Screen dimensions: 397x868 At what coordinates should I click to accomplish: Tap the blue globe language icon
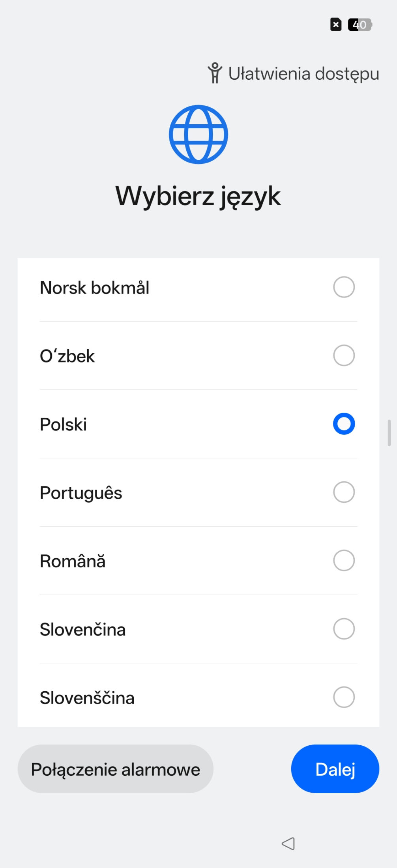click(198, 135)
